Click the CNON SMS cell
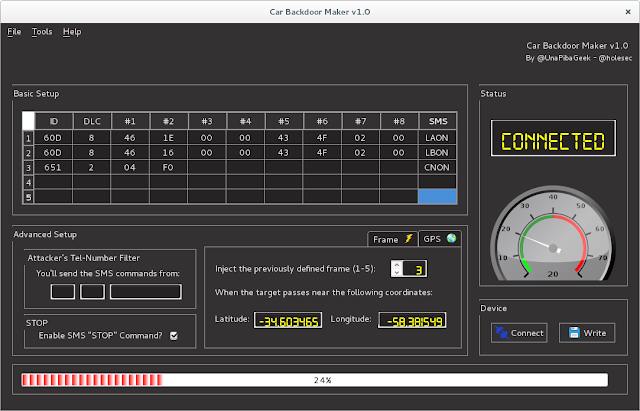 pos(437,167)
